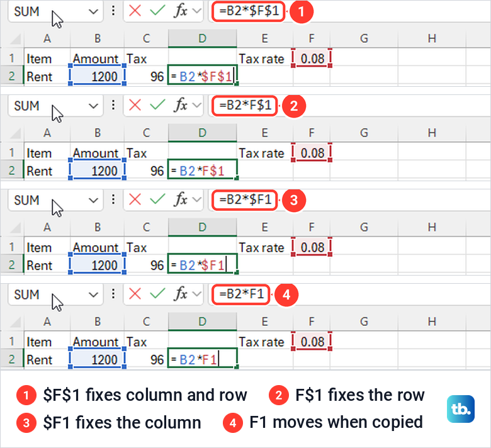Open Insert Function beside the =B2*$F$1 formula

pyautogui.click(x=181, y=11)
